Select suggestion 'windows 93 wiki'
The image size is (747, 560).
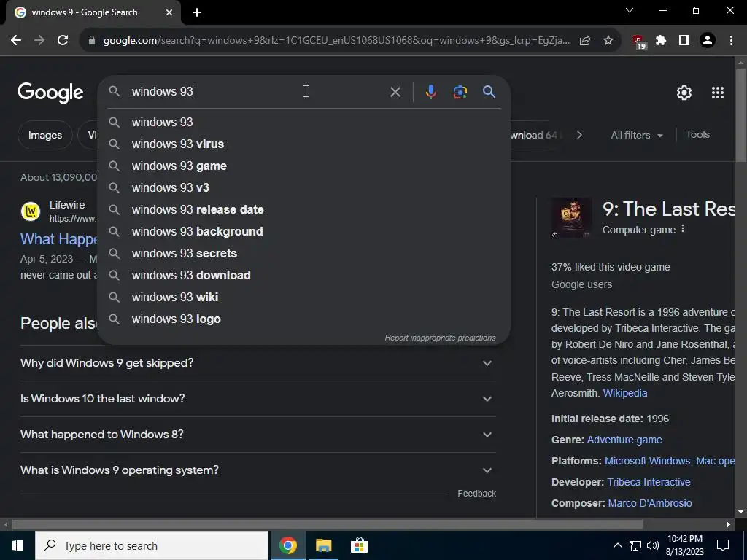pos(304,297)
